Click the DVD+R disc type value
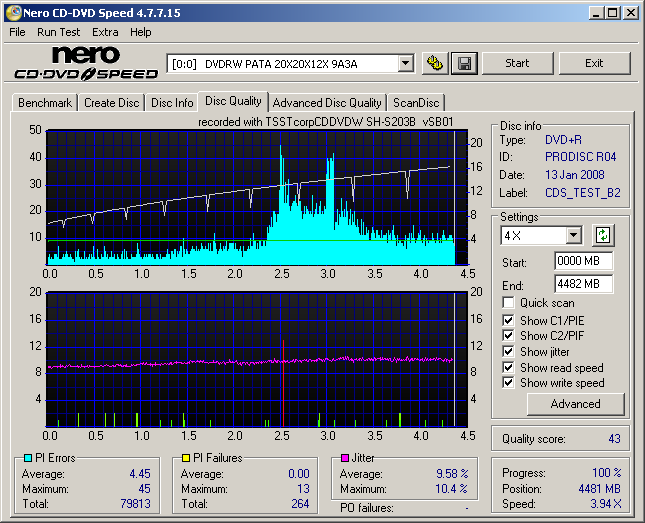The height and width of the screenshot is (523, 645). [563, 140]
